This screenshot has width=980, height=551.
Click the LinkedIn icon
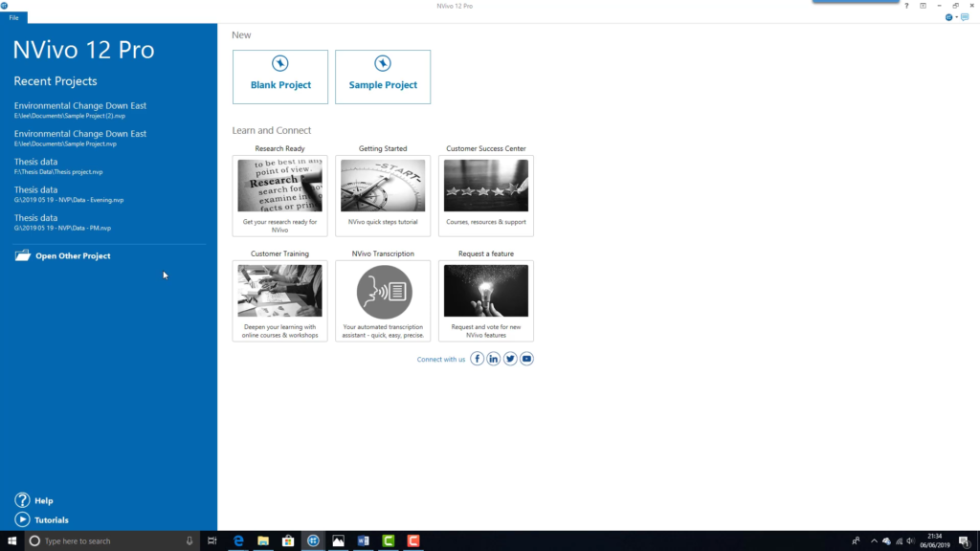point(493,359)
